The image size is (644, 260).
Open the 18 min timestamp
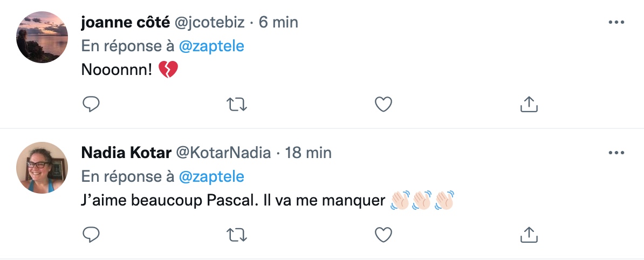coord(309,153)
